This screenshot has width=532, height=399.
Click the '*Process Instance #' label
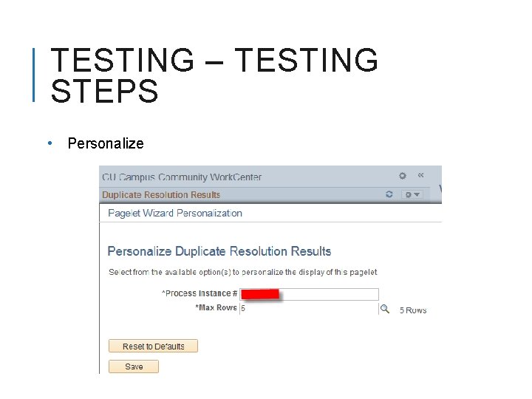coord(199,294)
